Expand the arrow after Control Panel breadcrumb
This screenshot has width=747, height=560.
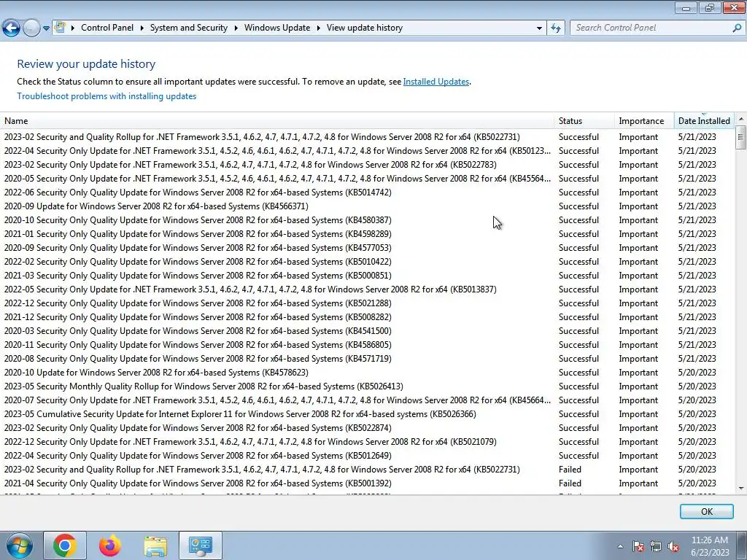[x=142, y=28]
